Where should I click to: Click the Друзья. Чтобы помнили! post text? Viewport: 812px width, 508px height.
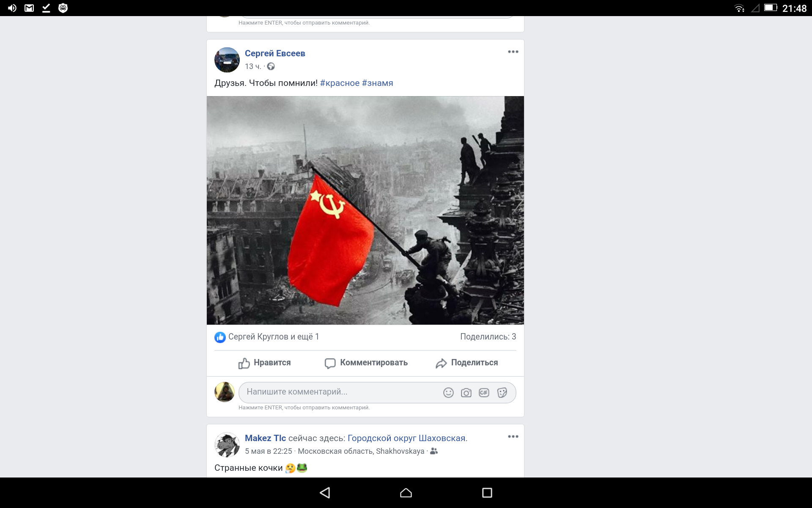click(x=266, y=83)
